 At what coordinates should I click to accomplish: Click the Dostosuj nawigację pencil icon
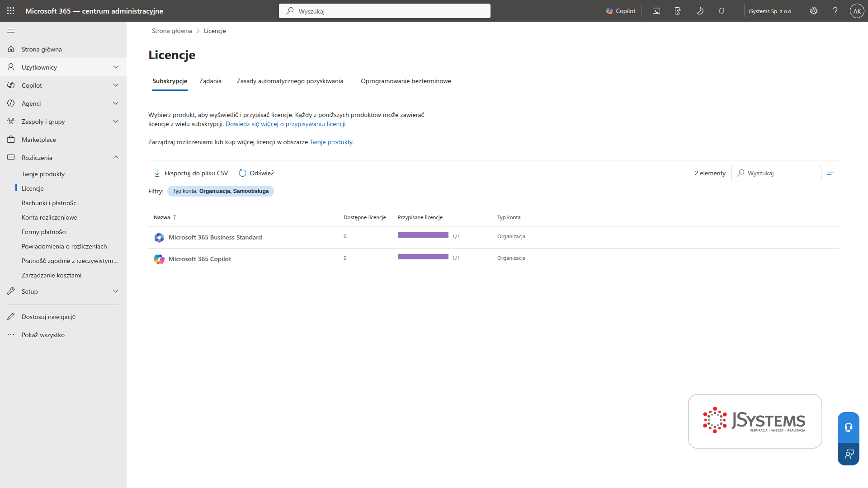coord(11,316)
